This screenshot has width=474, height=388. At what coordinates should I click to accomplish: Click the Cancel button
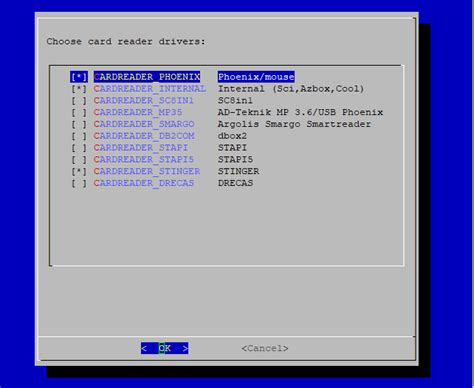265,348
